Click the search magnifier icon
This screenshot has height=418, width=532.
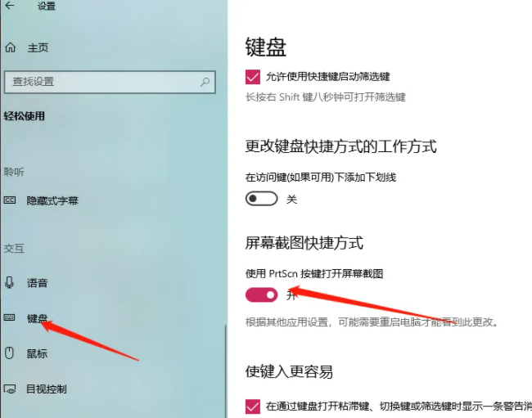pos(205,82)
